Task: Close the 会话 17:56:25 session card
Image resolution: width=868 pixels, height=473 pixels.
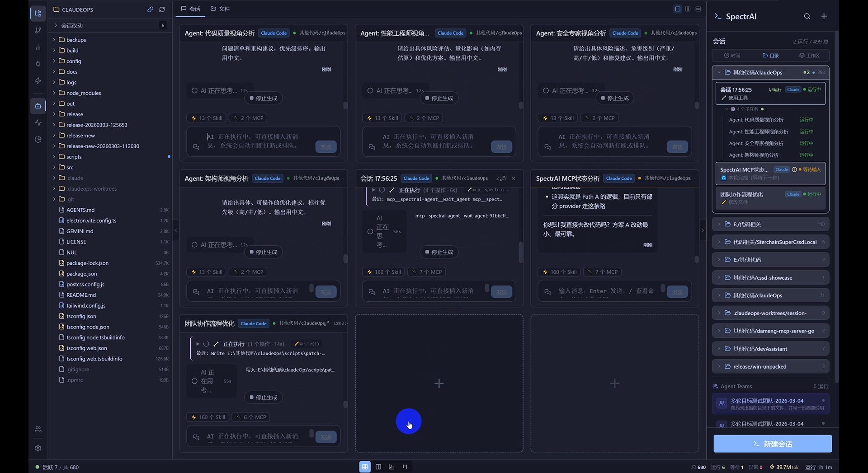Action: [x=513, y=178]
